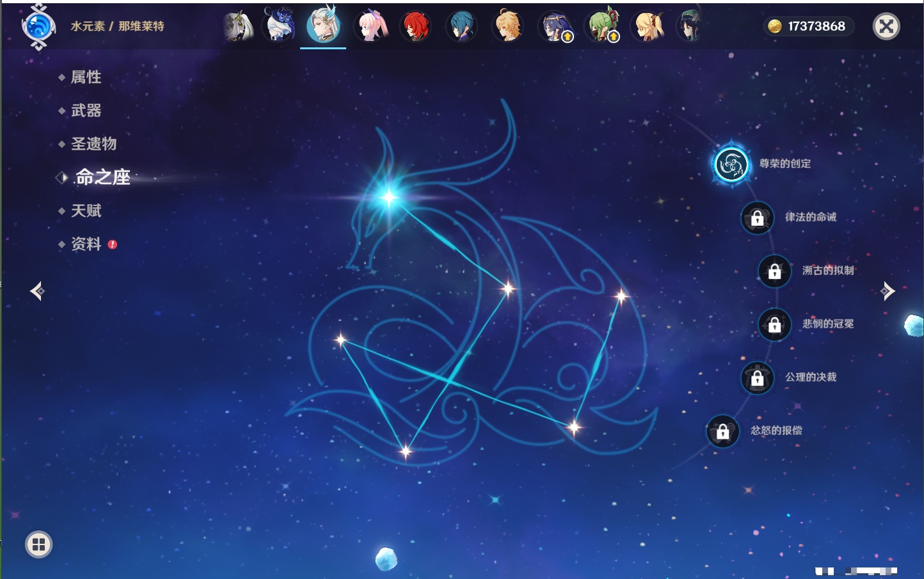The height and width of the screenshot is (579, 924).
Task: Click the lock icon for 忿怒的报偿
Action: (x=722, y=431)
